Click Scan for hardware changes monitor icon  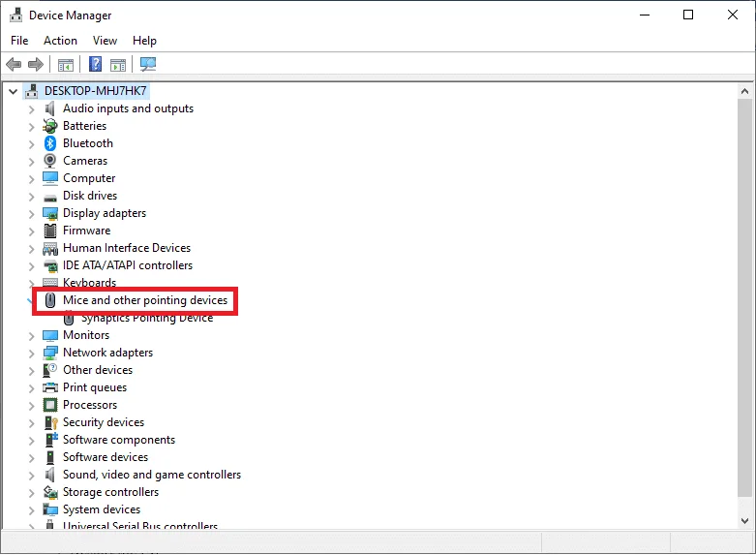(148, 64)
